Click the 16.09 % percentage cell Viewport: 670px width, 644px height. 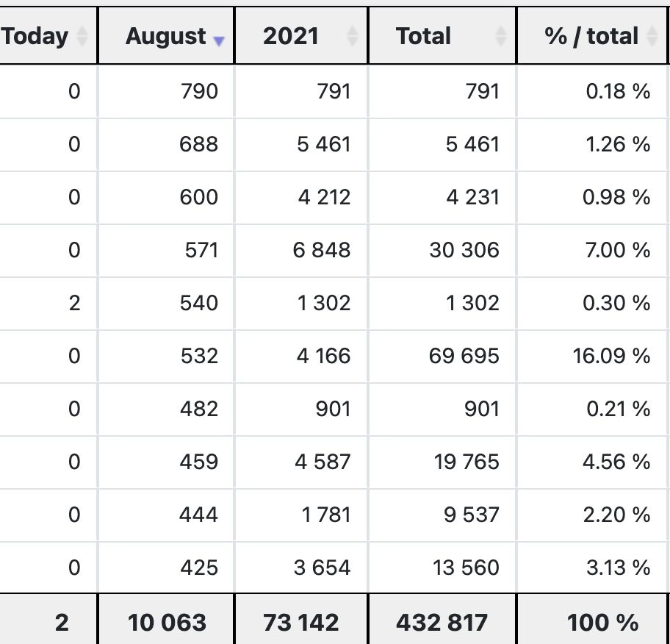pos(592,356)
